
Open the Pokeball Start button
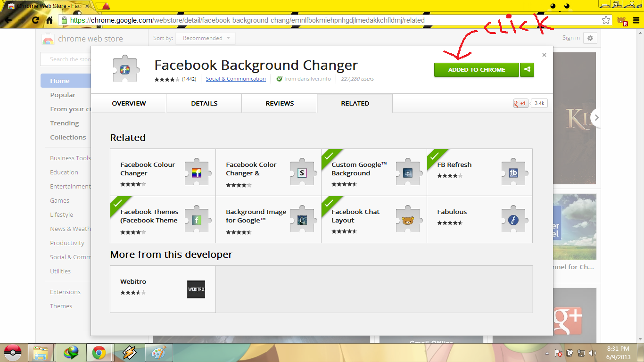tap(13, 353)
